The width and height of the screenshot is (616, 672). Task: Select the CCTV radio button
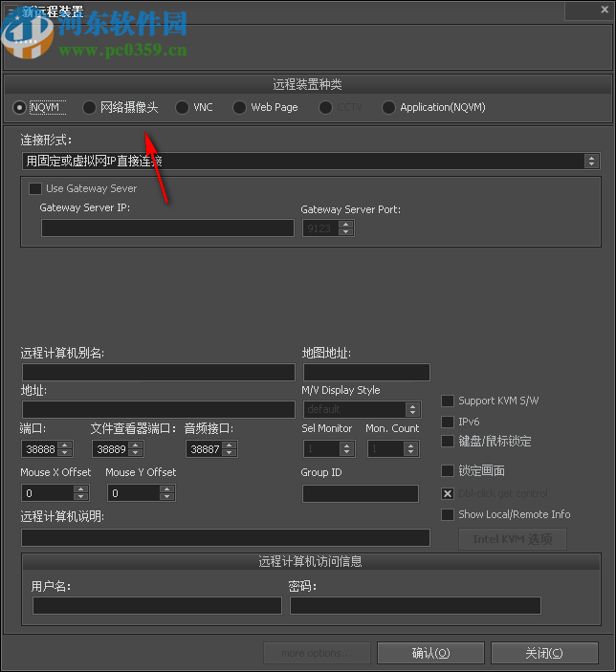coord(325,108)
